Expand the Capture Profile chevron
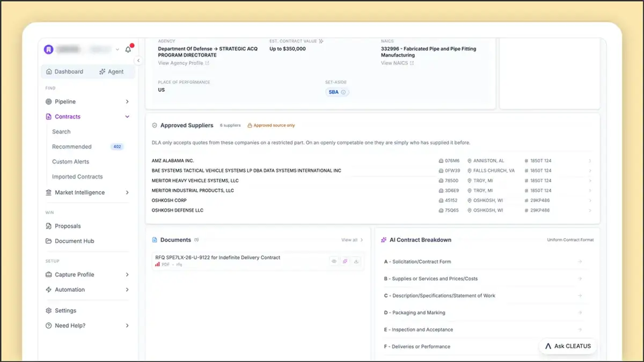The image size is (644, 362). [127, 275]
